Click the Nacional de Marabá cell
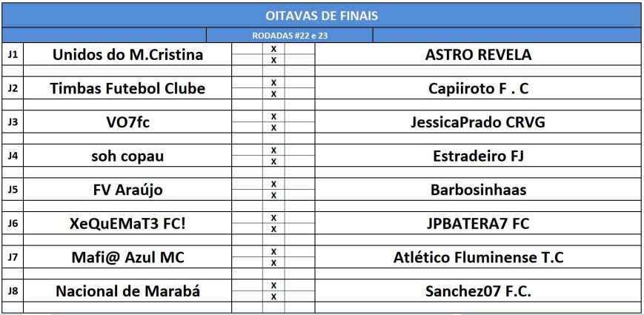Viewport: 644px width, 315px height. click(127, 291)
